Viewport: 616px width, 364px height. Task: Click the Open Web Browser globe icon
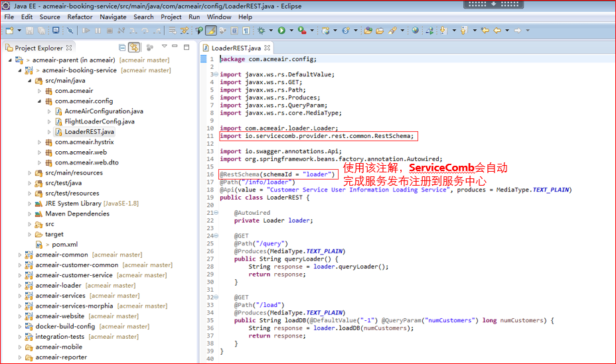point(415,30)
